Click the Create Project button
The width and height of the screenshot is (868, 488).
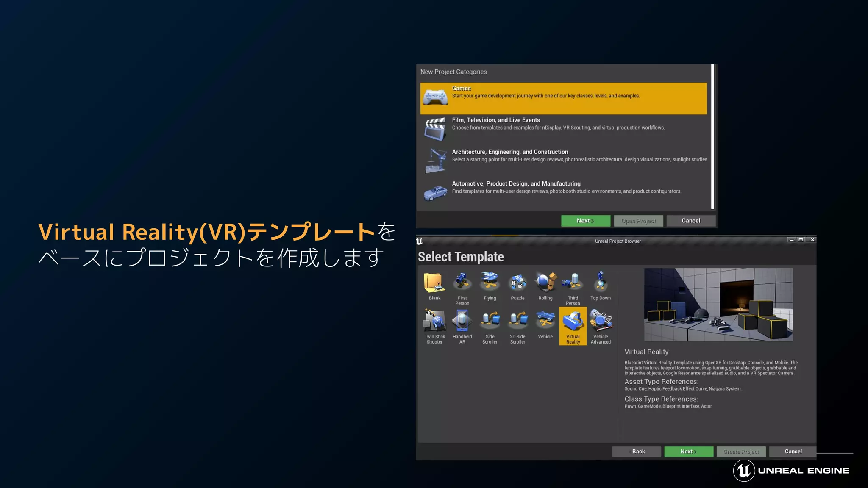(x=741, y=452)
